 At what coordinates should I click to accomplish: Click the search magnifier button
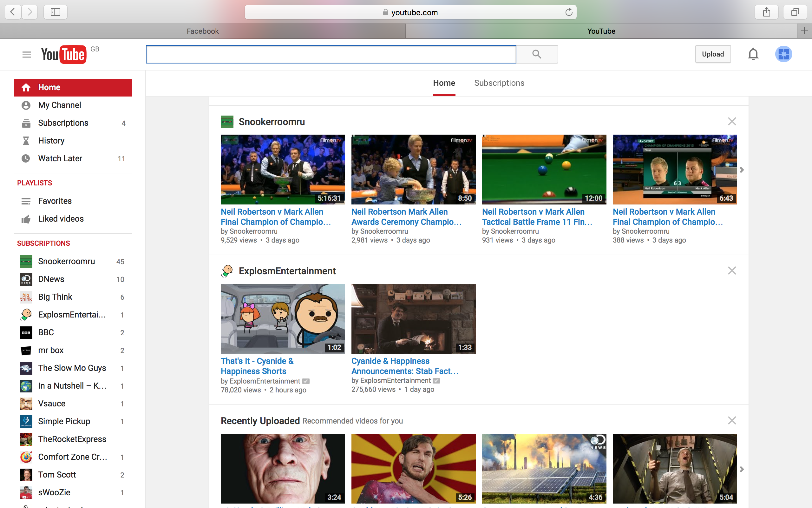click(537, 54)
